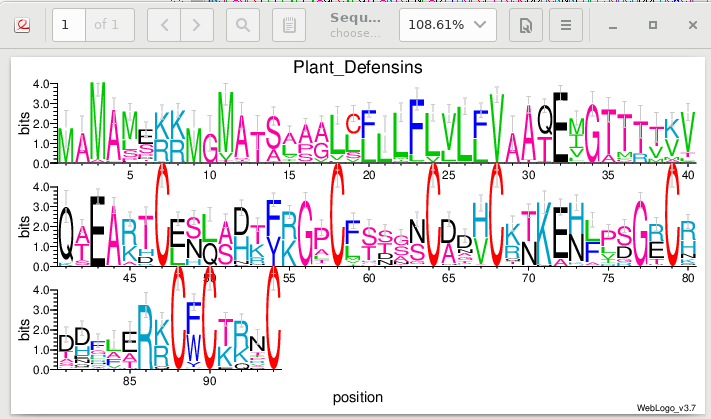Expand the 108.61% zoom dropdown arrow
The width and height of the screenshot is (711, 419).
point(480,24)
